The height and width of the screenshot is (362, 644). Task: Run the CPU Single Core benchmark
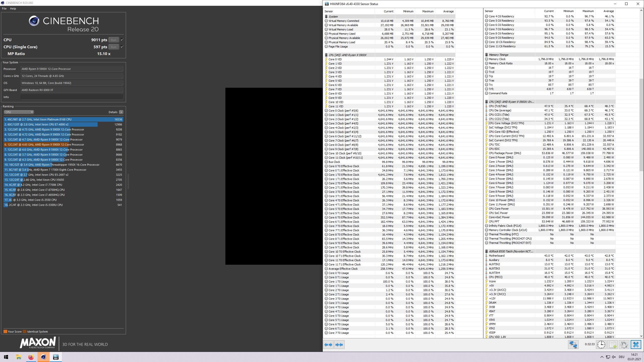(113, 47)
